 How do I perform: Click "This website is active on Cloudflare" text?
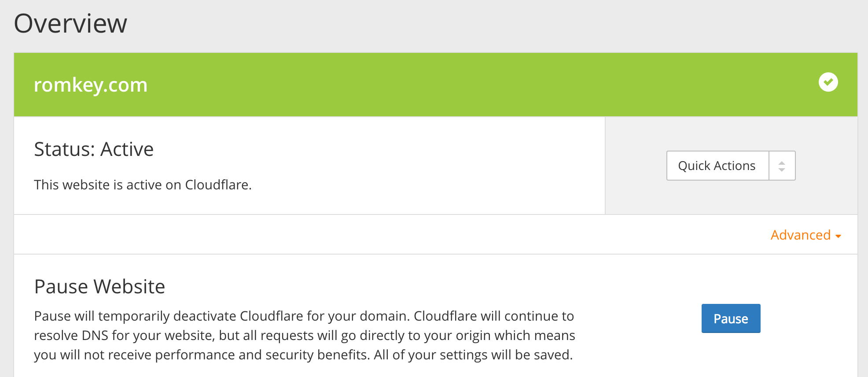143,185
